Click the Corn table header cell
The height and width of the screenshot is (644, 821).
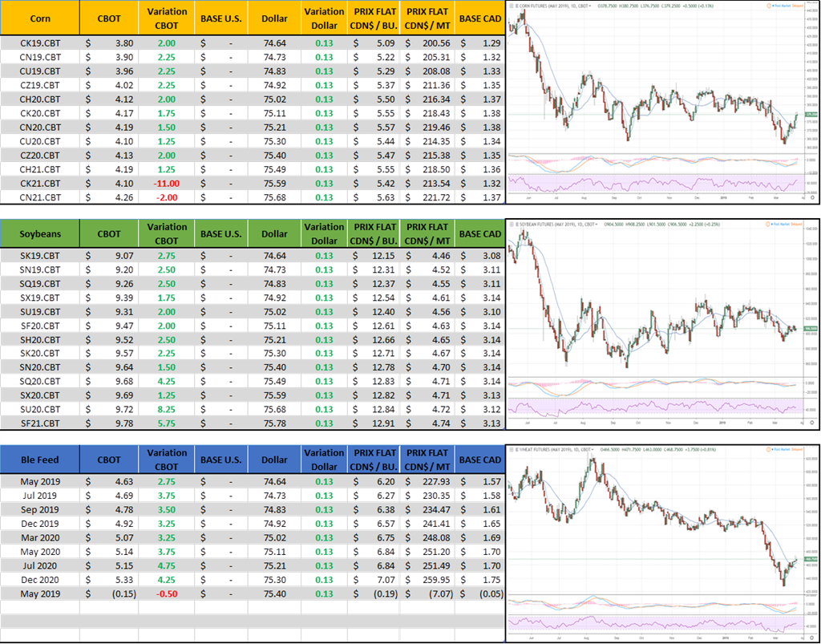[39, 18]
